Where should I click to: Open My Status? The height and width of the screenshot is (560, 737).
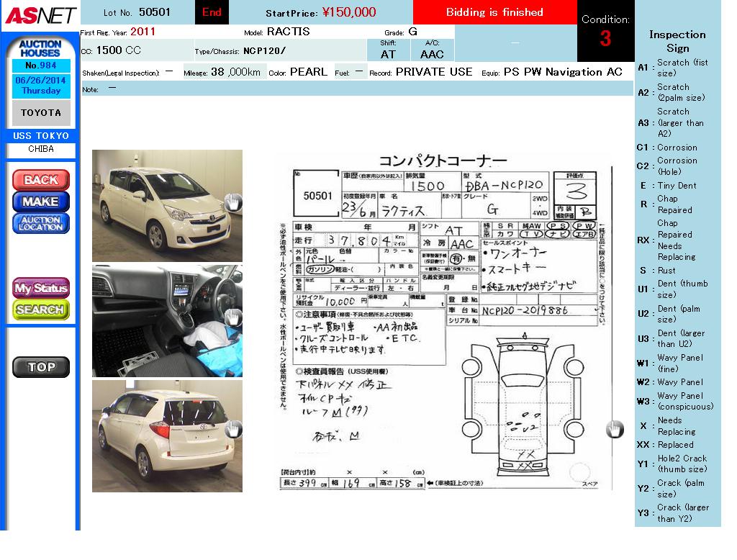tap(41, 288)
